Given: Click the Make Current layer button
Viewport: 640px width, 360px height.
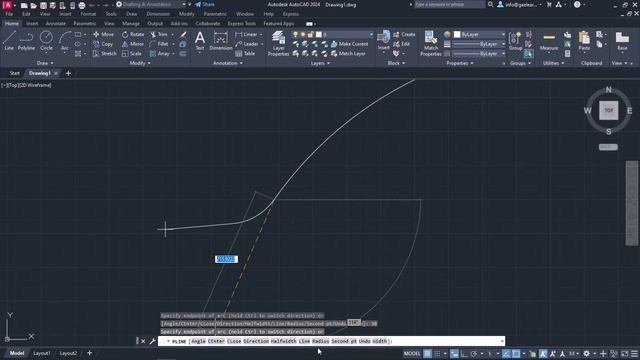Looking at the screenshot, I should (349, 44).
